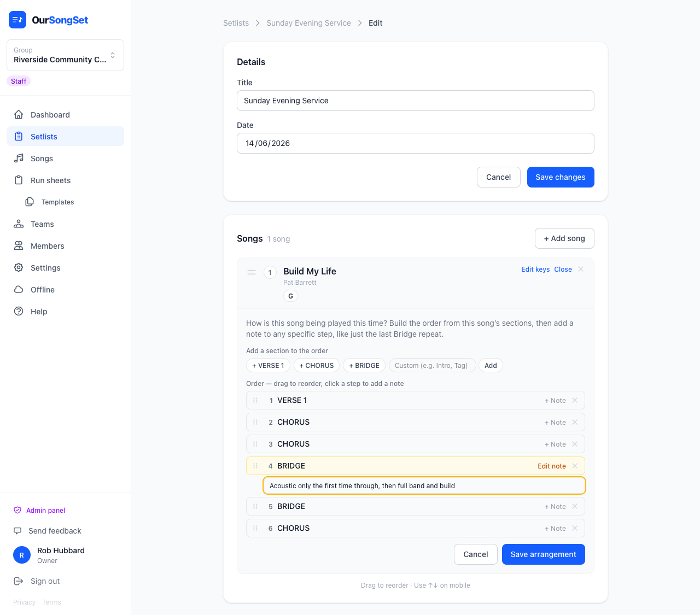This screenshot has height=615, width=700.
Task: Add a note to step 3 CHORUS
Action: click(x=555, y=444)
